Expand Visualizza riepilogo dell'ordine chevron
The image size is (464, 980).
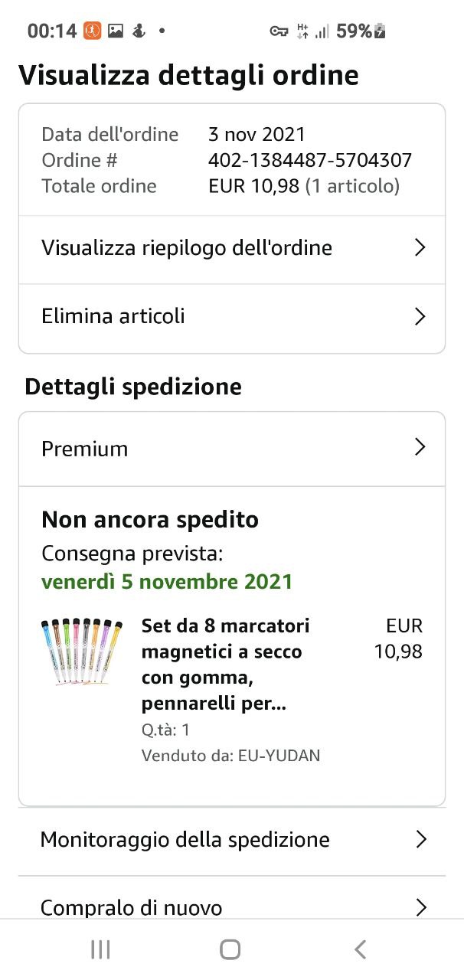click(419, 248)
